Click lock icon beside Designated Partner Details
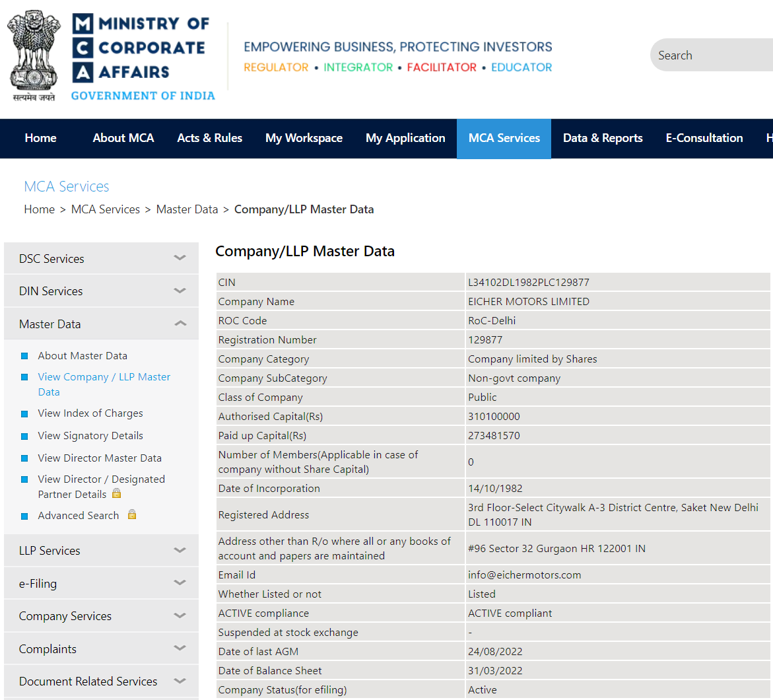This screenshot has width=773, height=700. [116, 493]
